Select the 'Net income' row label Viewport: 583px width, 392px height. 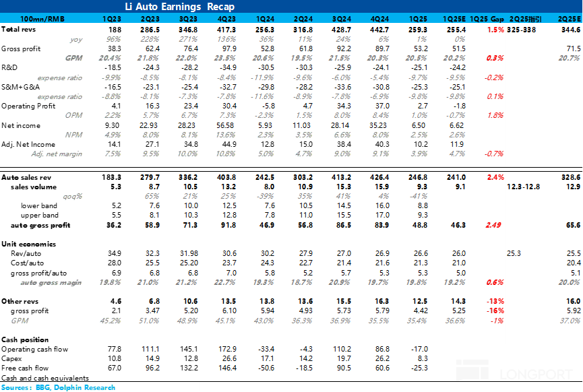tap(21, 125)
